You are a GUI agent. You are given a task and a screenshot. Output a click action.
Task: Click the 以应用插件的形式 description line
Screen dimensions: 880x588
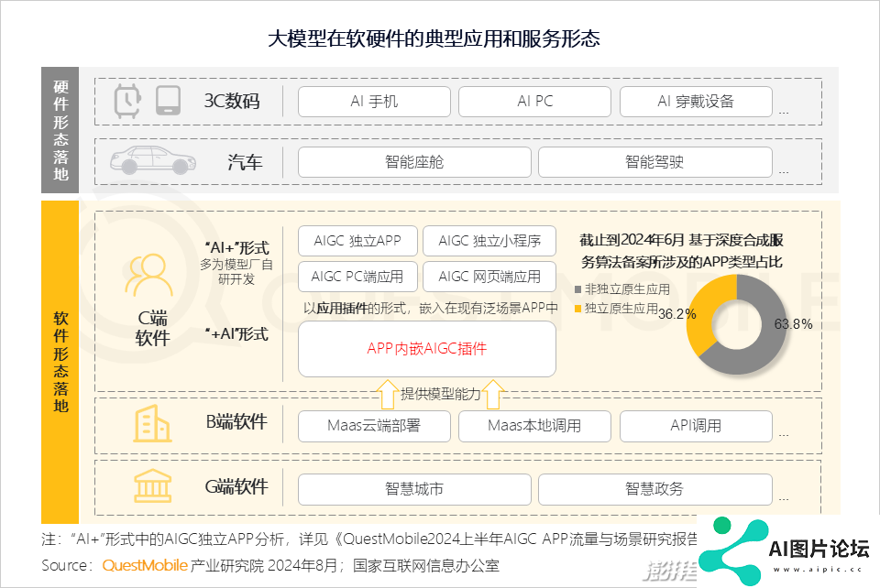point(431,308)
